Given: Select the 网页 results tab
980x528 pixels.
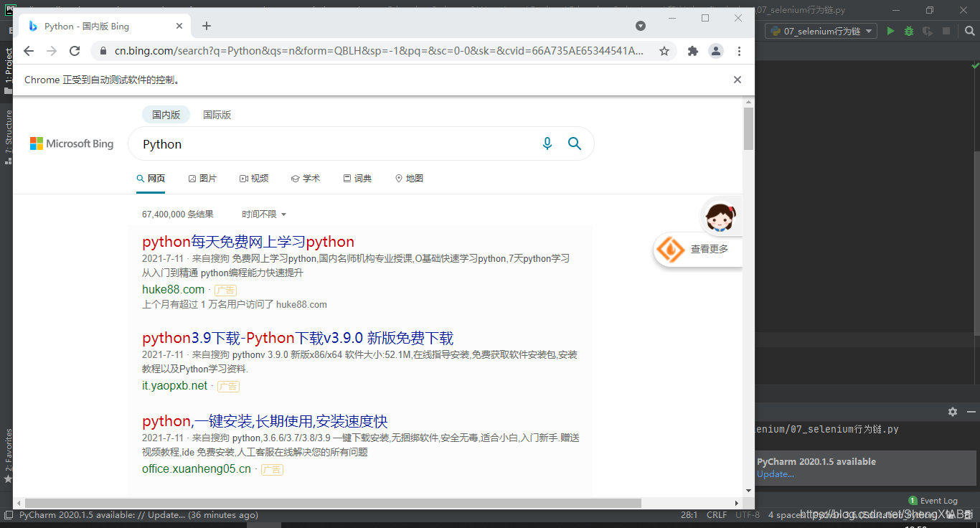Looking at the screenshot, I should pyautogui.click(x=151, y=178).
